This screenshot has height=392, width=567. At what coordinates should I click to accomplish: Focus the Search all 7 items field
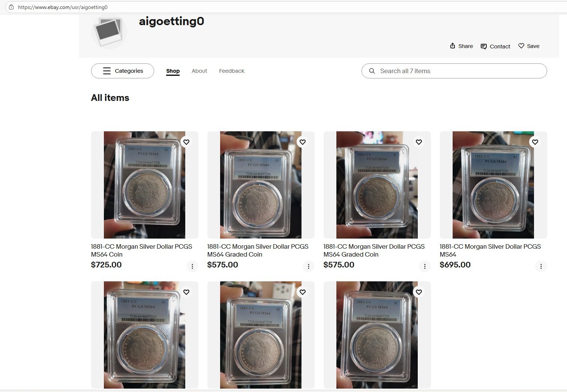[454, 71]
